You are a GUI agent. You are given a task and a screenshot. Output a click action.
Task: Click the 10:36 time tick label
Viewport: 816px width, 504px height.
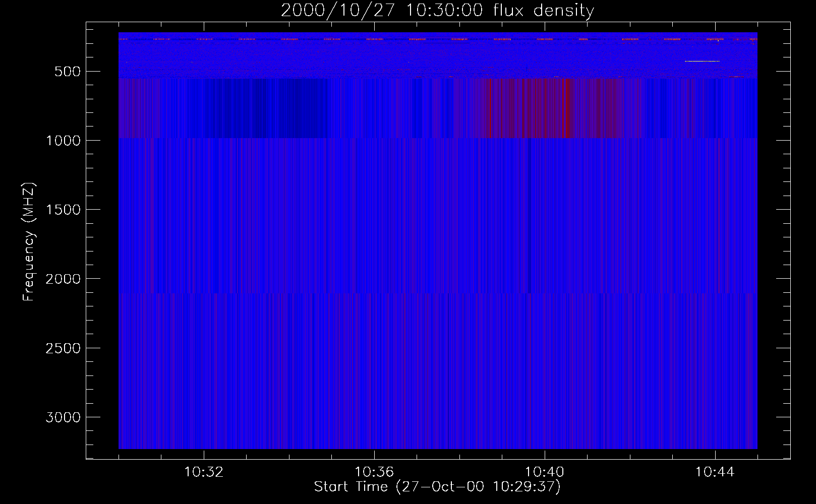[x=374, y=472]
